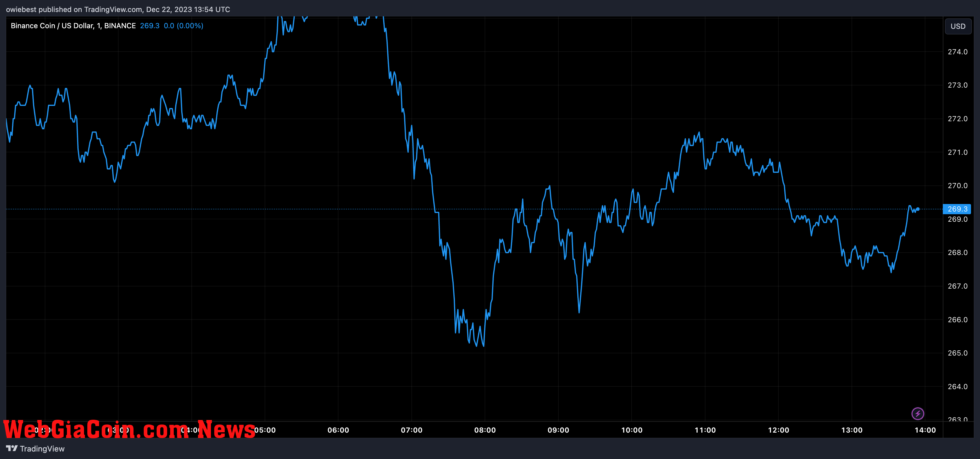Click the 08:00 time axis label

[485, 430]
